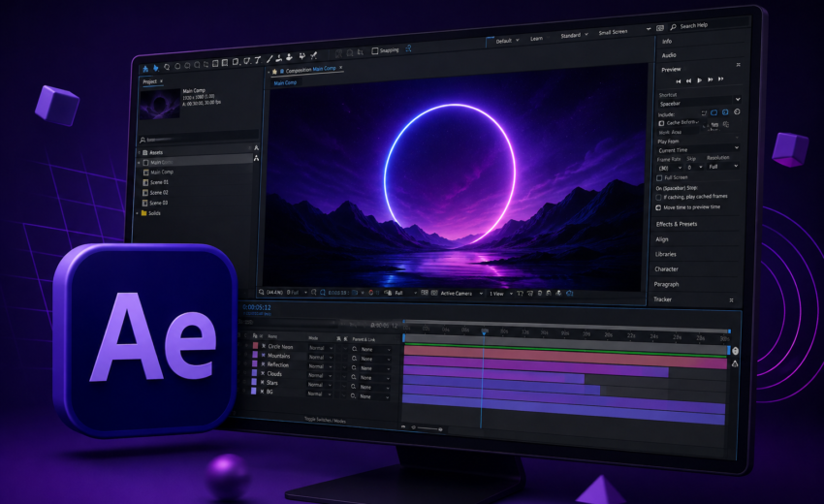This screenshot has width=824, height=504.
Task: Switch to the Default workspace
Action: [x=503, y=41]
